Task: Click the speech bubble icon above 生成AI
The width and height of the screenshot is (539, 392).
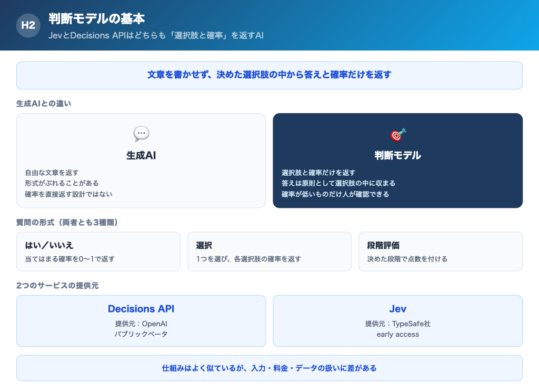Action: coord(141,134)
